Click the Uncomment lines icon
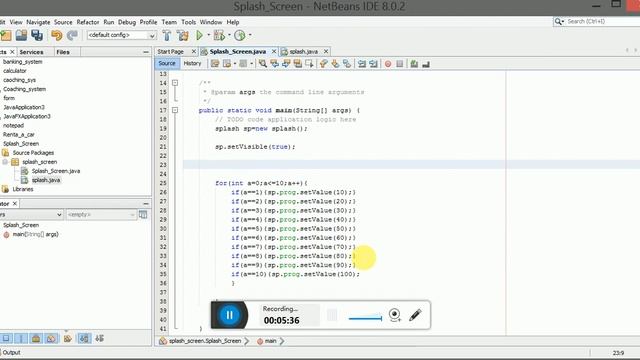Viewport: 640px width, 360px height. [x=426, y=64]
